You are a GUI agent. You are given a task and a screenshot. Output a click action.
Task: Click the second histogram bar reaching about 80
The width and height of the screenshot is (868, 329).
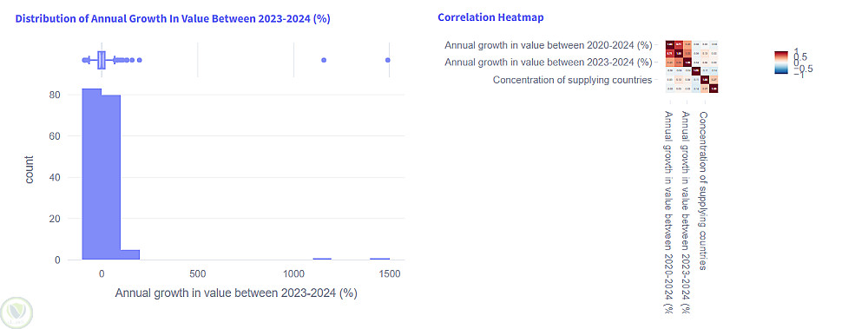click(111, 177)
